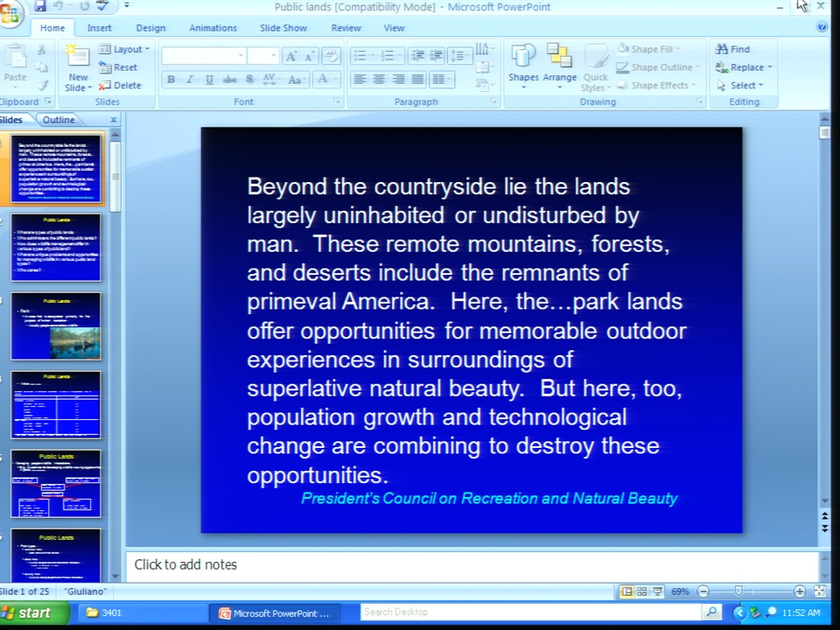The image size is (840, 630).
Task: Switch to the 3401 folder taskbar button
Action: pos(143,612)
